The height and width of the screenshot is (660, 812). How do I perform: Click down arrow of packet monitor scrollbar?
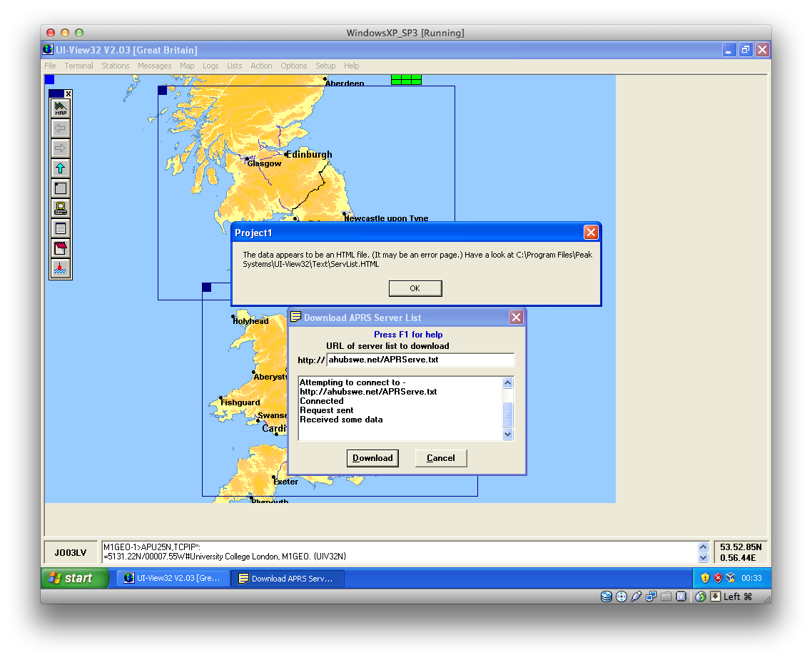point(703,557)
